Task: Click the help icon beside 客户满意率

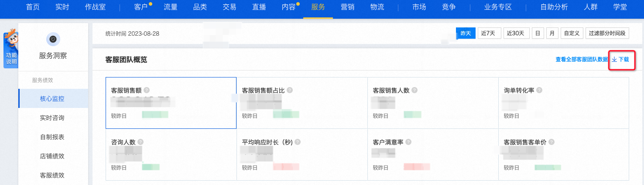Action: point(408,142)
